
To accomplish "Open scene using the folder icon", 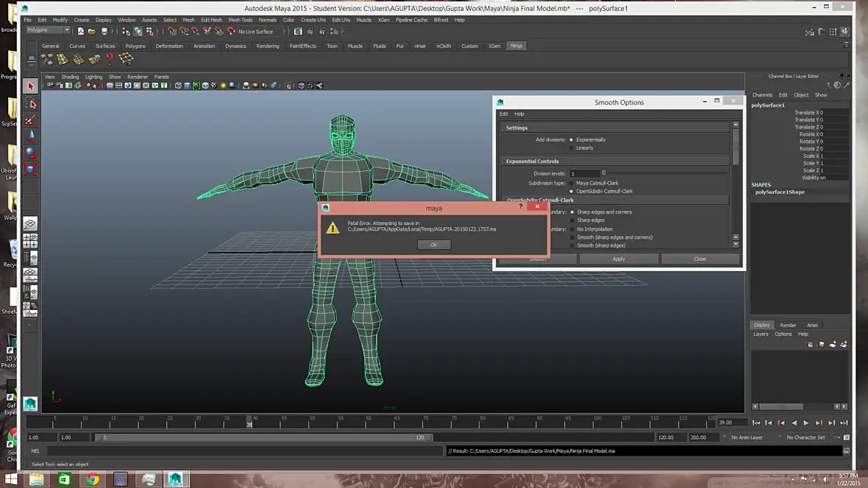I will click(91, 32).
